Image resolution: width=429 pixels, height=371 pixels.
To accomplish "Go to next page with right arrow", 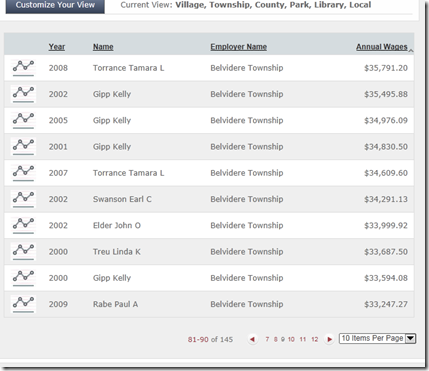I will point(329,339).
